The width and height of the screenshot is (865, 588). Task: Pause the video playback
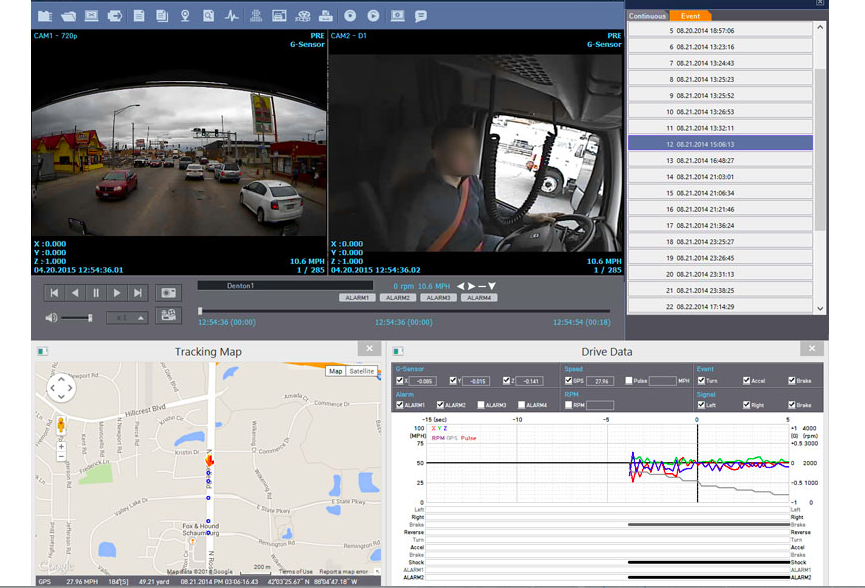click(x=96, y=293)
